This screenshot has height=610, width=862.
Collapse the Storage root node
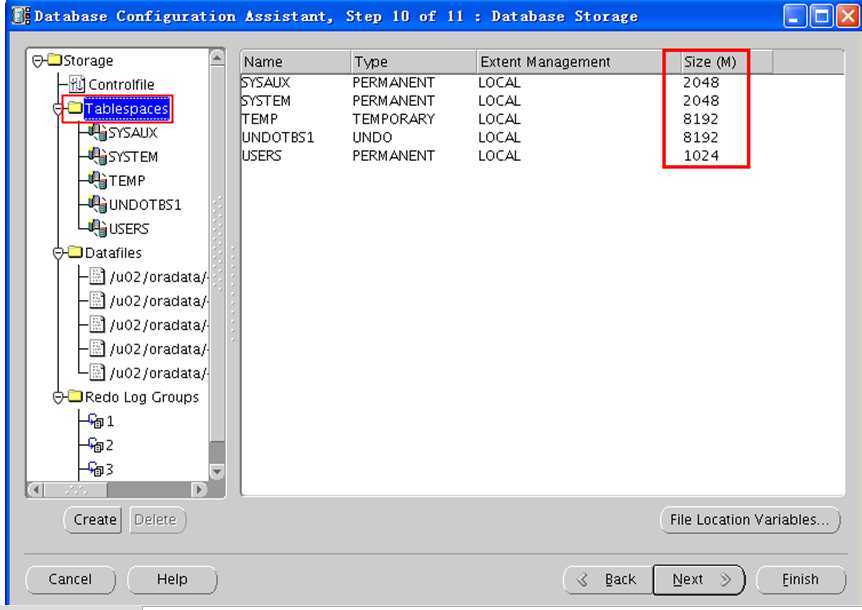pyautogui.click(x=37, y=61)
